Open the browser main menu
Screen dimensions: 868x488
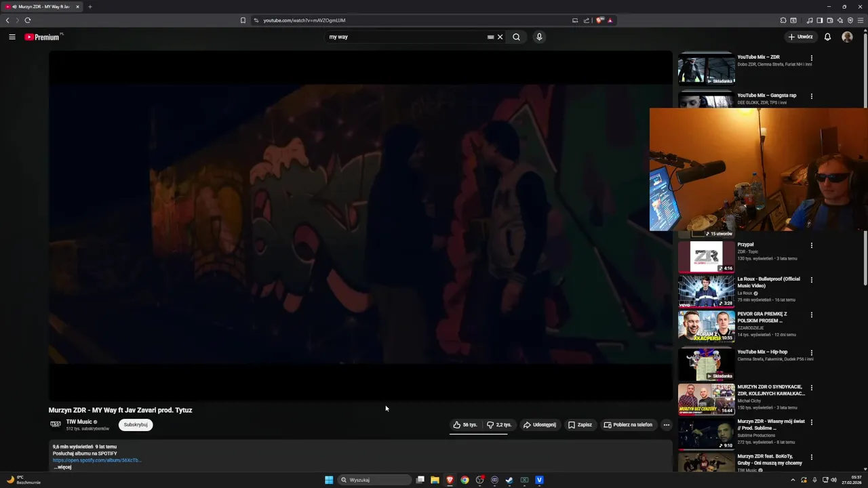click(861, 20)
